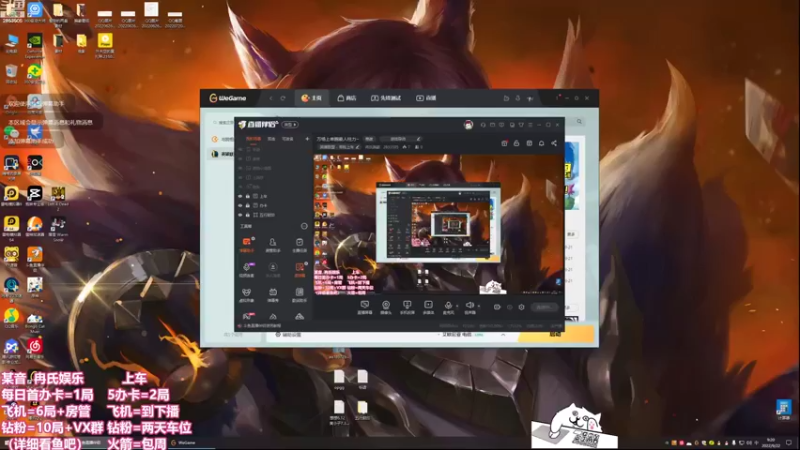Open the bear-face toolbox tool
Image resolution: width=800 pixels, height=450 pixels.
(247, 294)
